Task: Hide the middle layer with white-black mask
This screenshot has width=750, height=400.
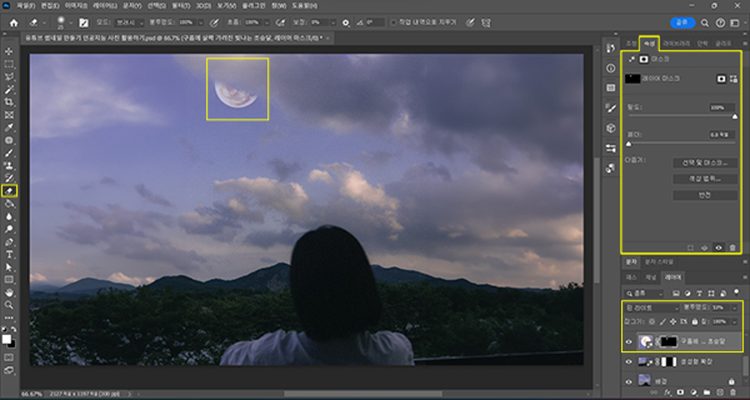Action: click(x=629, y=362)
